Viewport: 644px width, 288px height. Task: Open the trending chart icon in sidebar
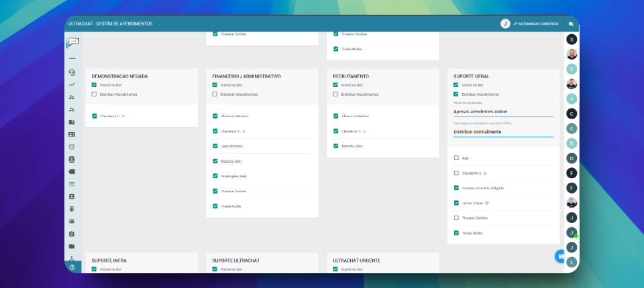[72, 84]
